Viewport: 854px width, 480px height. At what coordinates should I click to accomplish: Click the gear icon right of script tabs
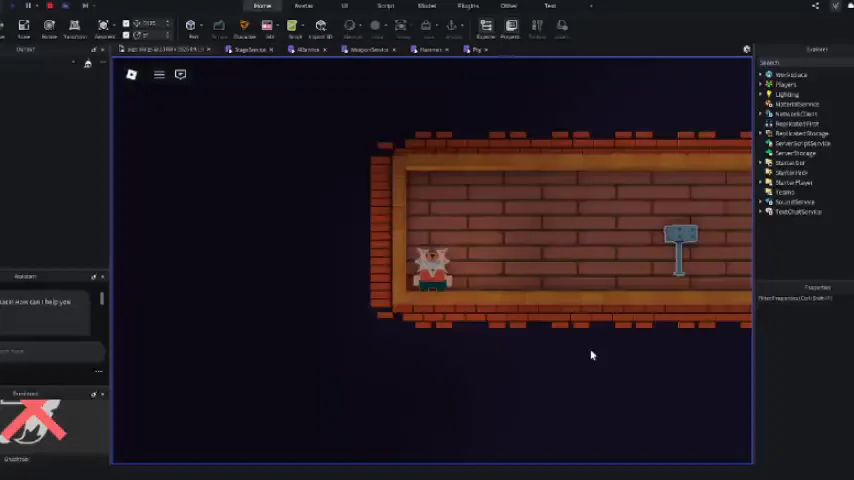(747, 49)
